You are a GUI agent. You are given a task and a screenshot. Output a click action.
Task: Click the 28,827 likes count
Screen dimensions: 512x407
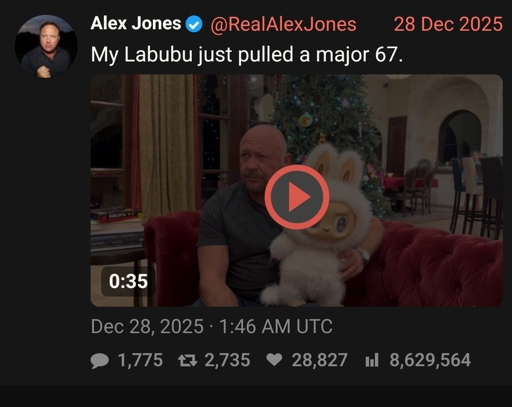[320, 360]
